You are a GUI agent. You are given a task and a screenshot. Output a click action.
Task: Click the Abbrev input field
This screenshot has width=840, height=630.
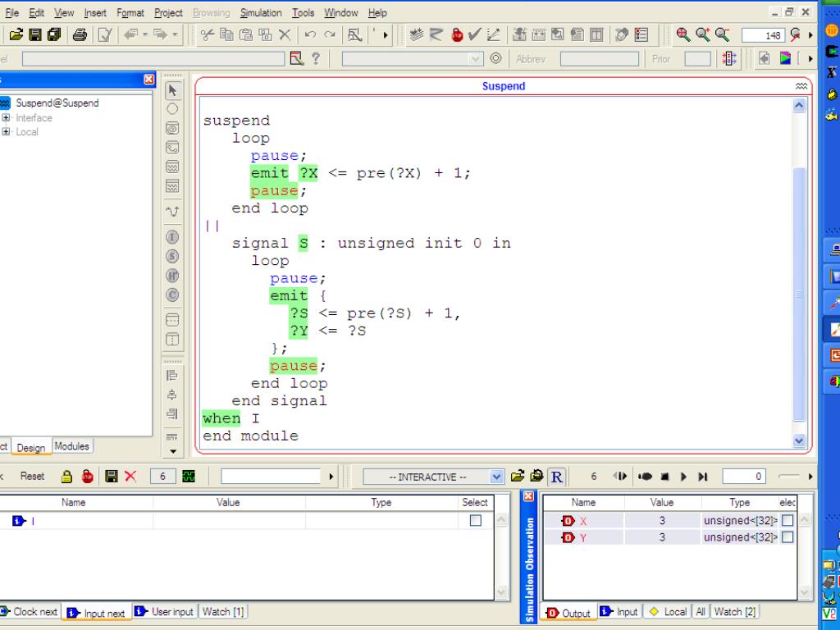600,59
